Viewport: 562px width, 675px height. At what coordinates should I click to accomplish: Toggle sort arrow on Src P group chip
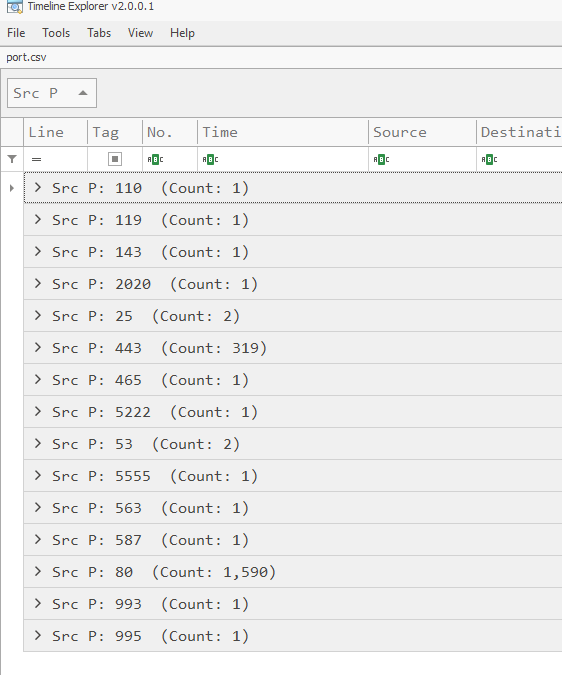pyautogui.click(x=83, y=93)
